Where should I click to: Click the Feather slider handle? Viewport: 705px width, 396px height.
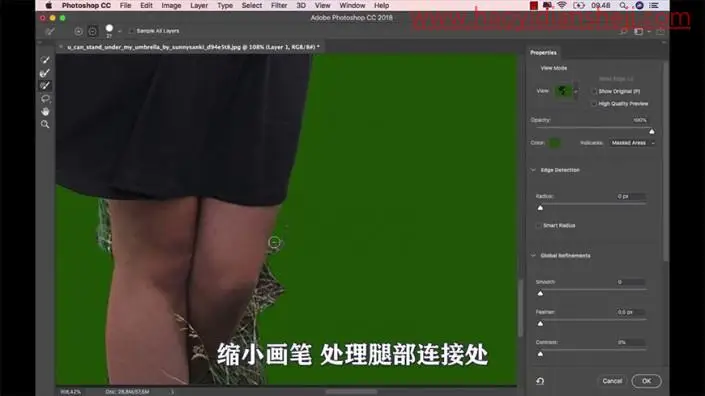[540, 323]
